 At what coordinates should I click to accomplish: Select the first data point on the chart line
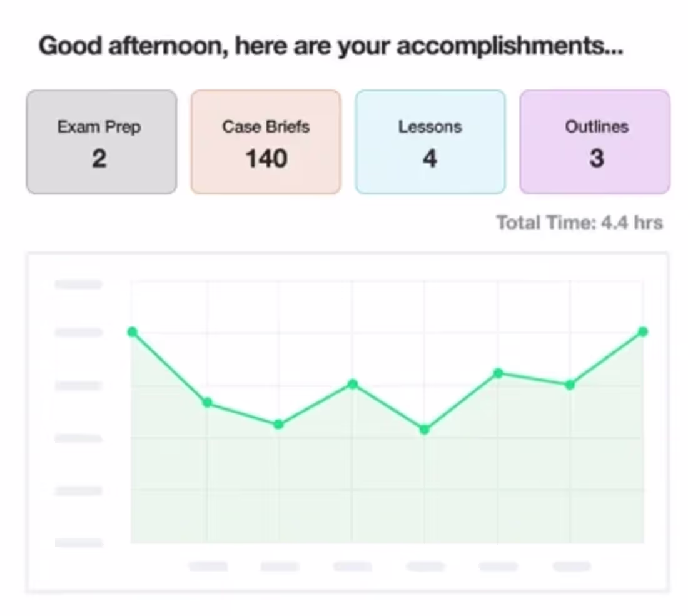(132, 331)
